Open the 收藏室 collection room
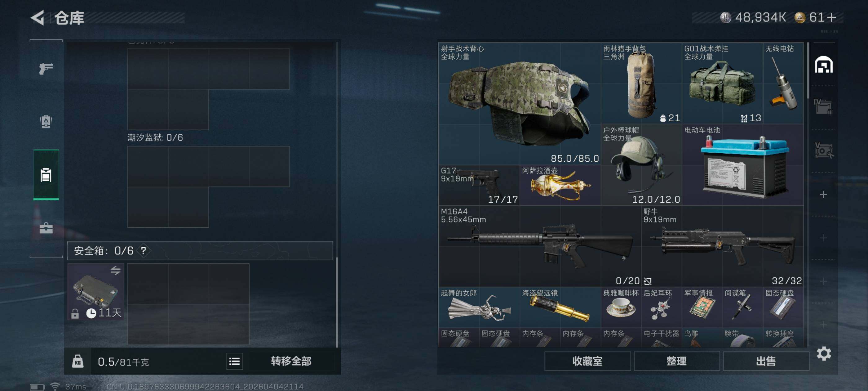 [x=587, y=361]
